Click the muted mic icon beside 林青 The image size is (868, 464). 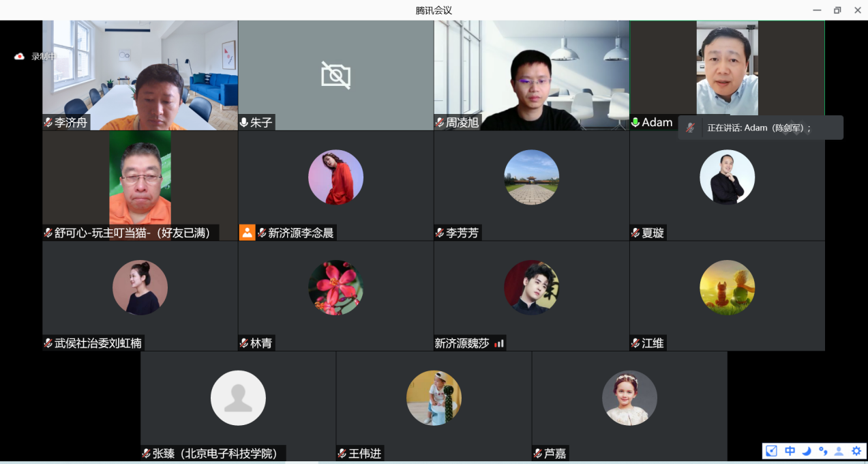pyautogui.click(x=244, y=343)
